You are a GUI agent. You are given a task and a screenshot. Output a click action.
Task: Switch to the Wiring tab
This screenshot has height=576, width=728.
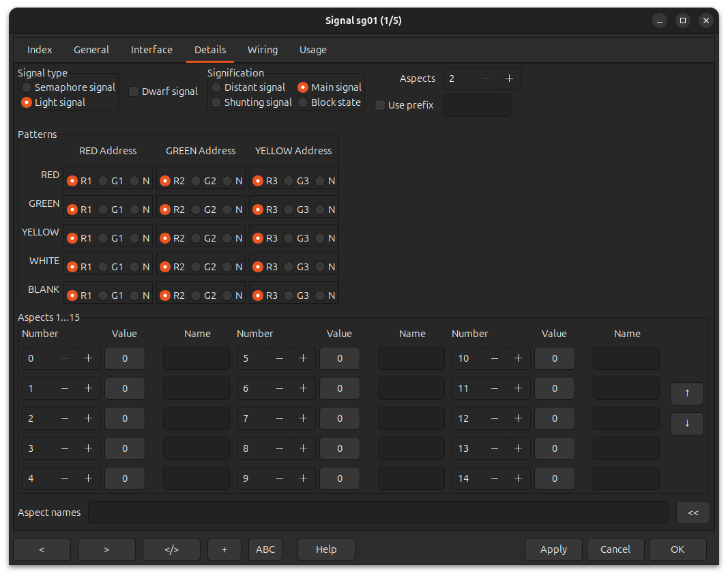coord(262,50)
